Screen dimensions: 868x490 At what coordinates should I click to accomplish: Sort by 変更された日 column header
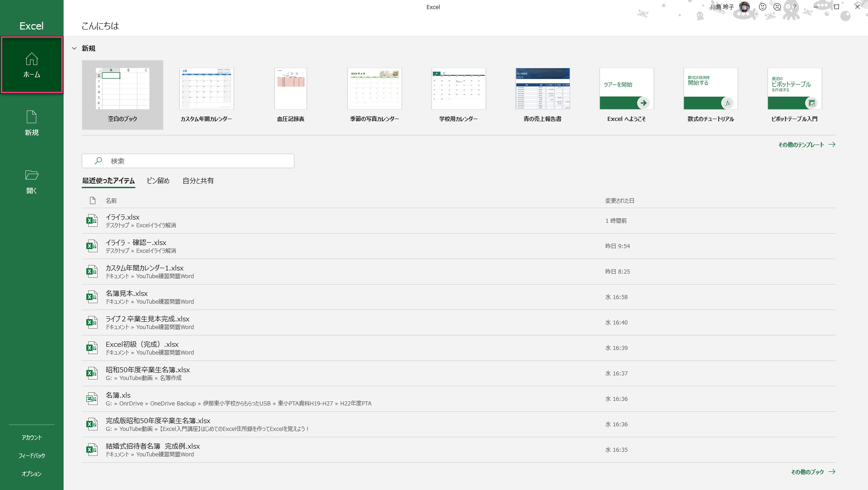(620, 200)
